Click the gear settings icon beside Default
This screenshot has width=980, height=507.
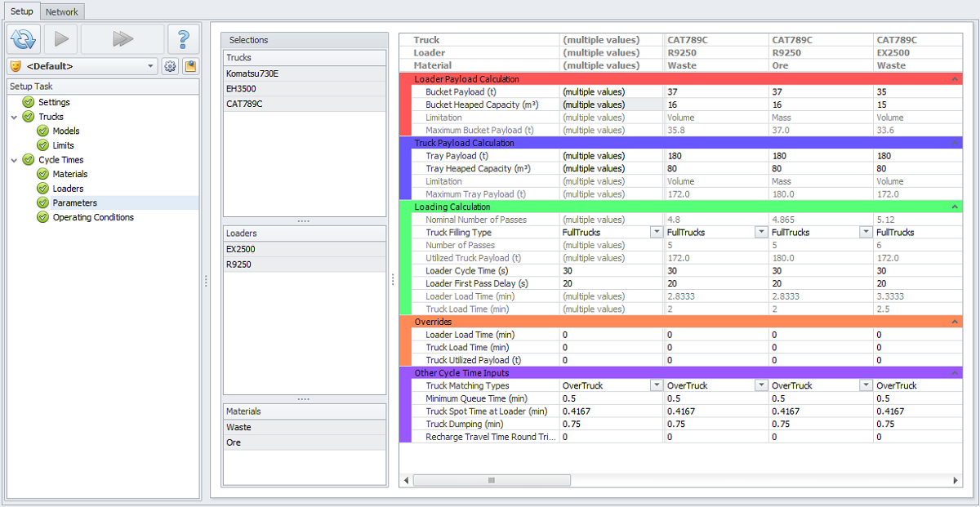point(170,66)
